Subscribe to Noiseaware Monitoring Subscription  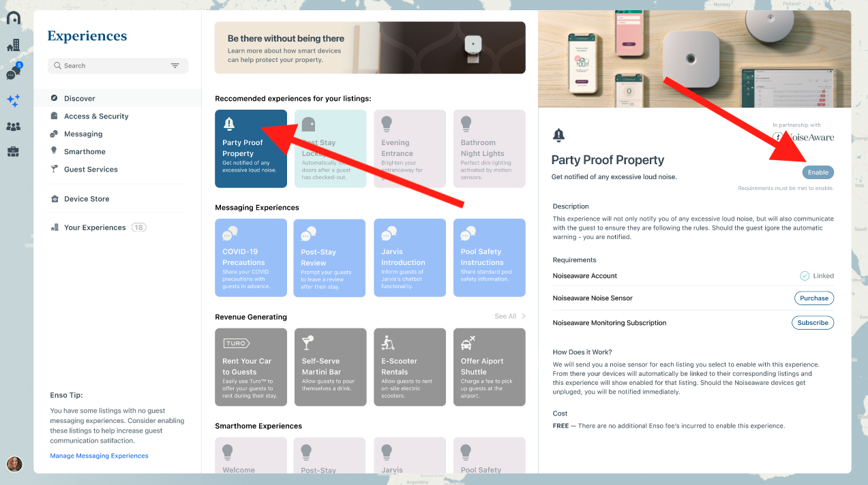813,322
